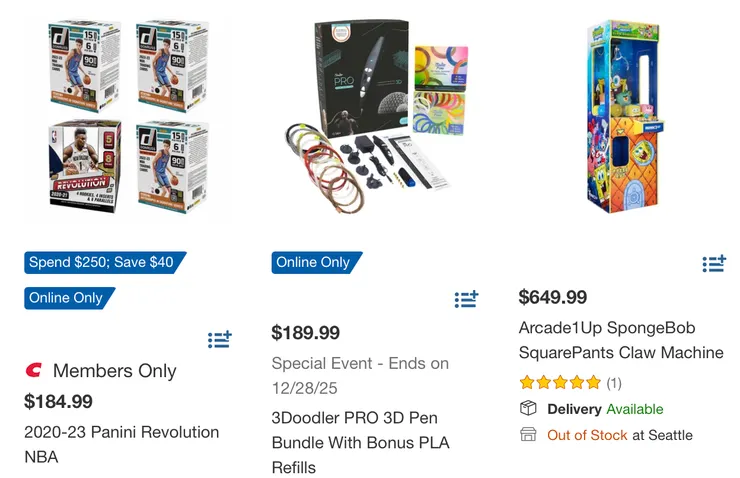
Task: Add 3Doodler PRO bundle to a list
Action: pyautogui.click(x=466, y=299)
